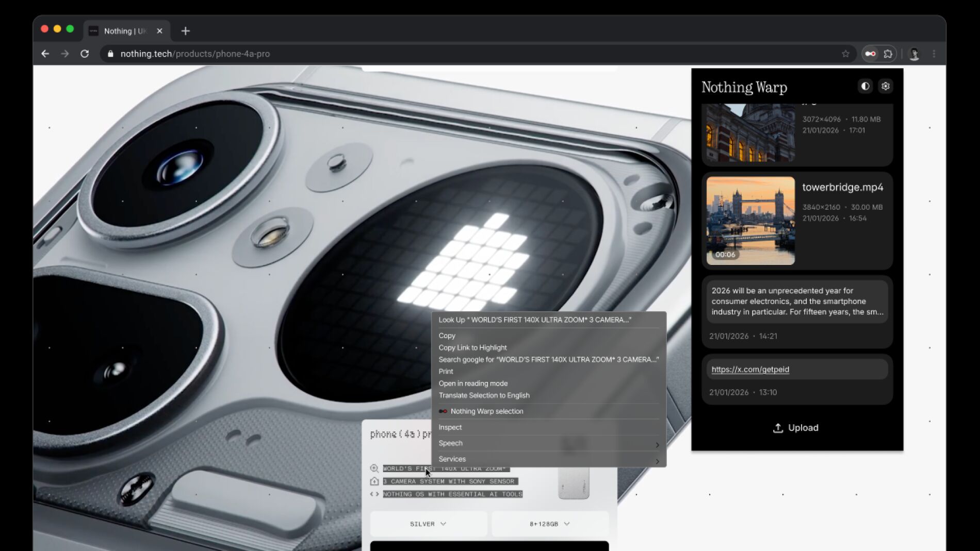
Task: Click the Nothing Warp extension icon
Action: point(870,54)
